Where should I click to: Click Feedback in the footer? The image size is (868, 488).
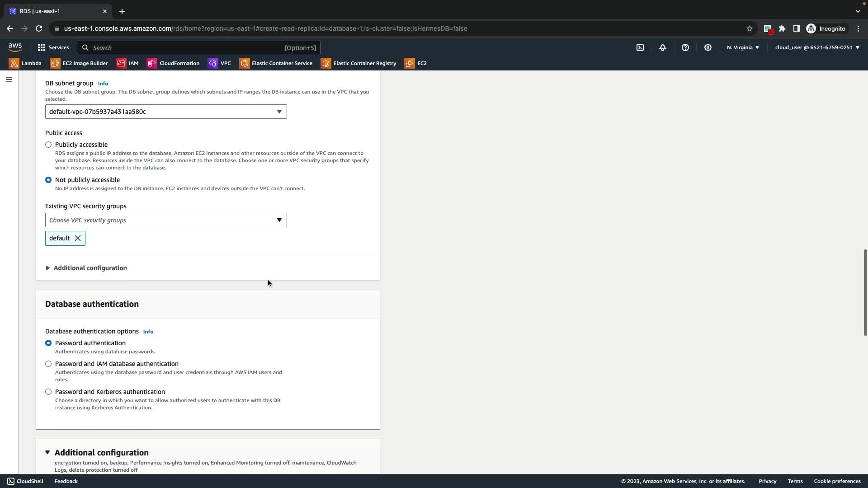coord(66,481)
